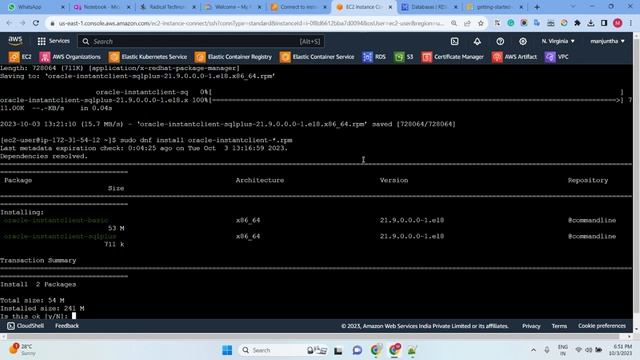
Task: Open the Chat app on the taskbar
Action: [x=357, y=350]
